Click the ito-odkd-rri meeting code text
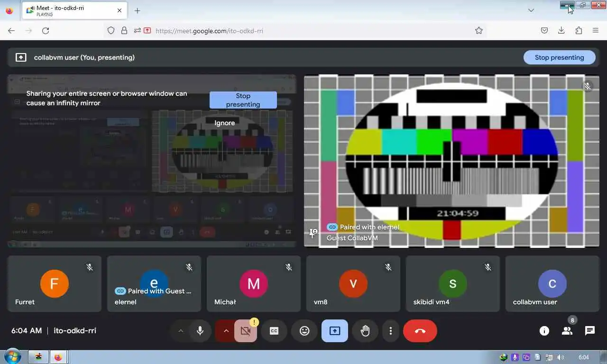 [75, 331]
